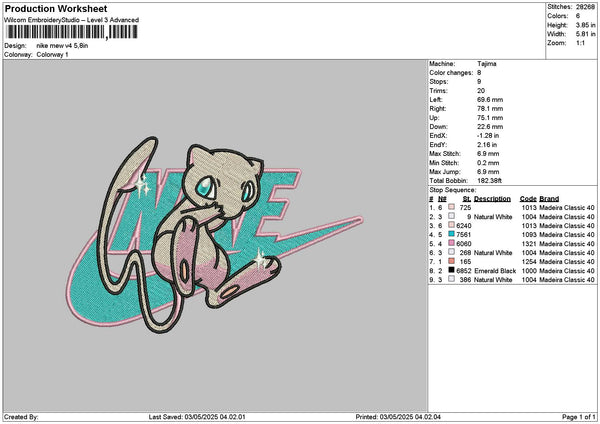Click the Color changes value 8
Image resolution: width=600 pixels, height=424 pixels.
(x=479, y=73)
